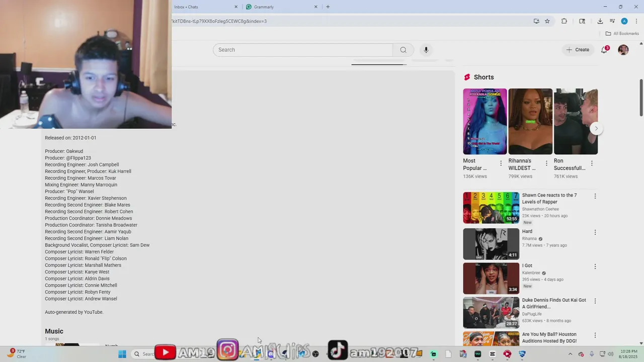Screen dimensions: 644x362
Task: Install app icon in address bar
Action: click(536, 21)
